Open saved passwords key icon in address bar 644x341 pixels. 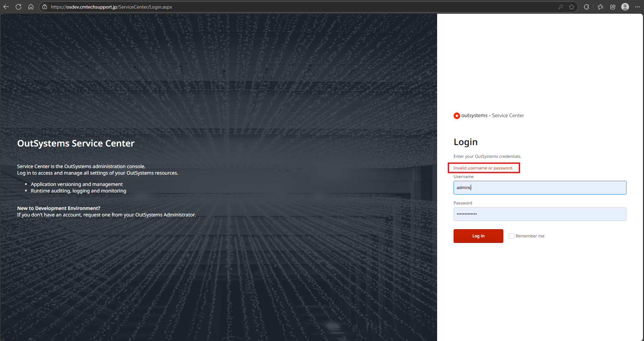point(561,7)
